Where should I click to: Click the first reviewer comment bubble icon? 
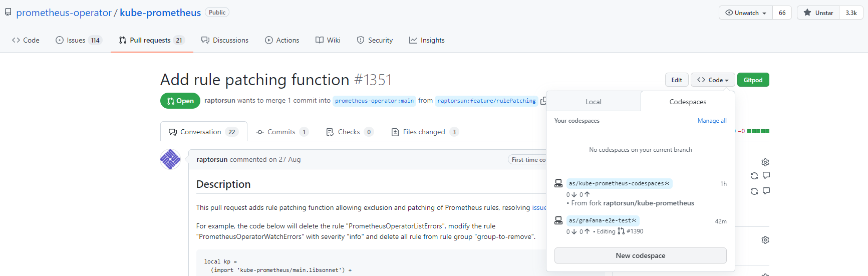point(766,175)
